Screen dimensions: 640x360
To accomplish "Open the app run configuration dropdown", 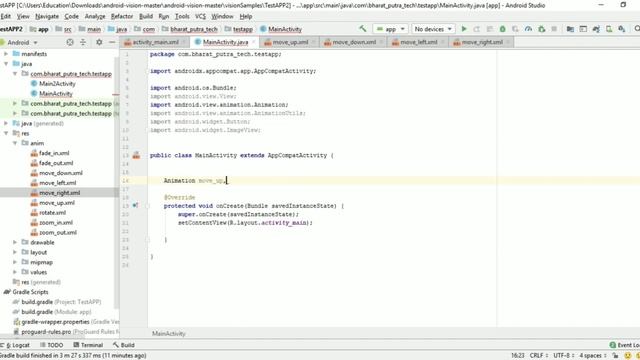I will click(391, 29).
